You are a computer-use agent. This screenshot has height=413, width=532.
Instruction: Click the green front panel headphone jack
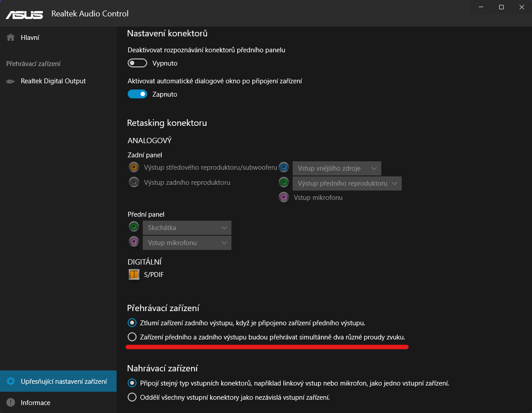[x=134, y=227]
